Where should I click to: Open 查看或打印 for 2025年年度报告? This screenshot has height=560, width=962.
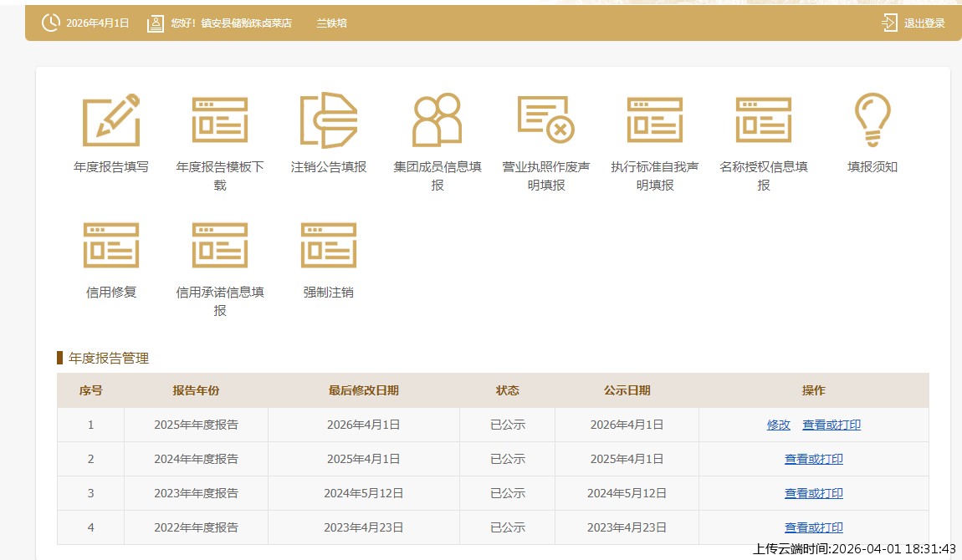point(832,425)
